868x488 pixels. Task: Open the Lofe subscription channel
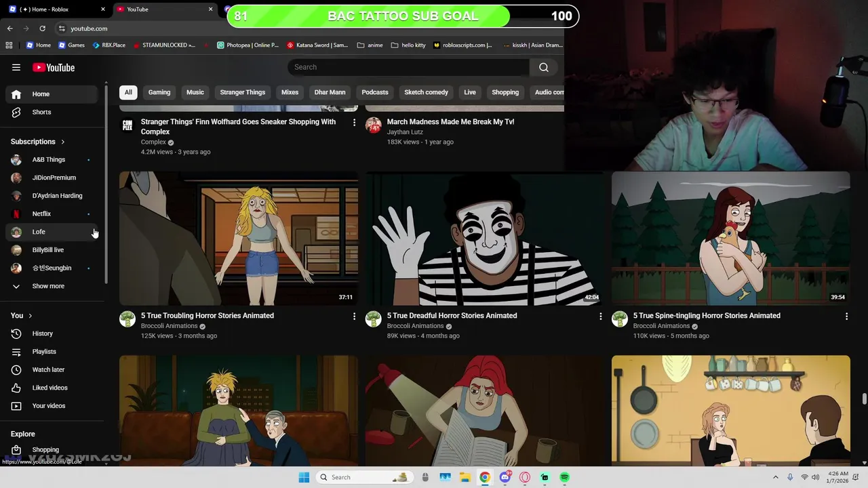[52, 232]
